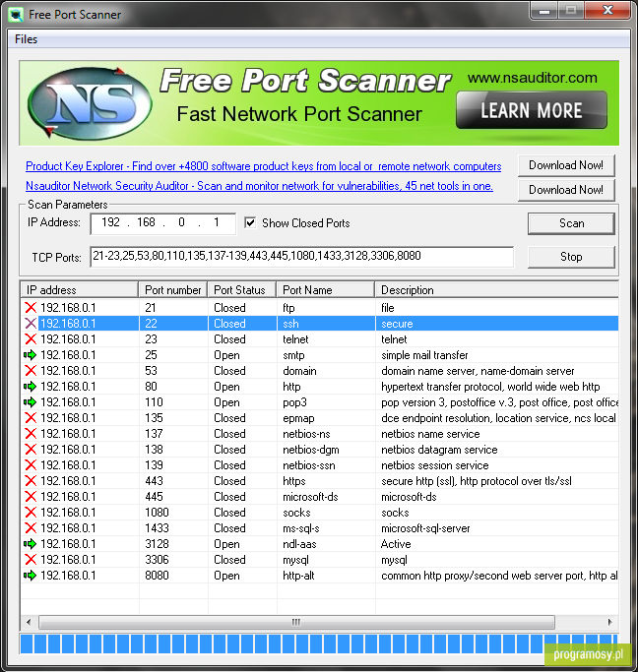638x672 pixels.
Task: Select the netbios session service description
Action: coord(435,465)
